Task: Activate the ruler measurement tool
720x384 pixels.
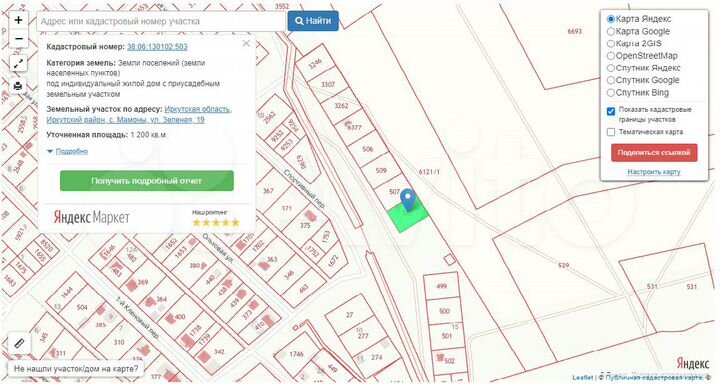Action: [19, 343]
